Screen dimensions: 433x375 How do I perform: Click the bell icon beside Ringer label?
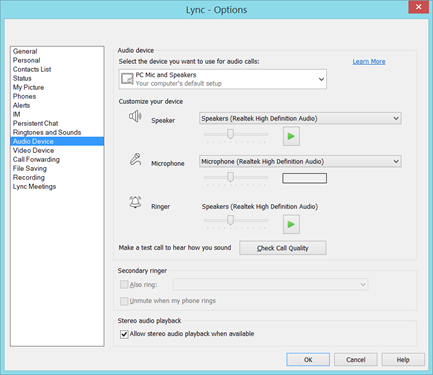135,202
